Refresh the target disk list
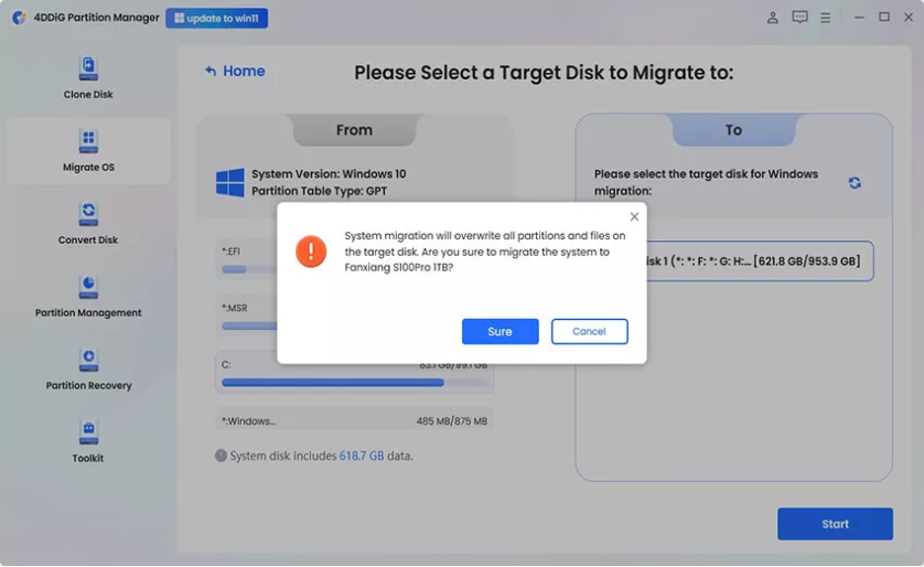924x567 pixels. [x=855, y=183]
